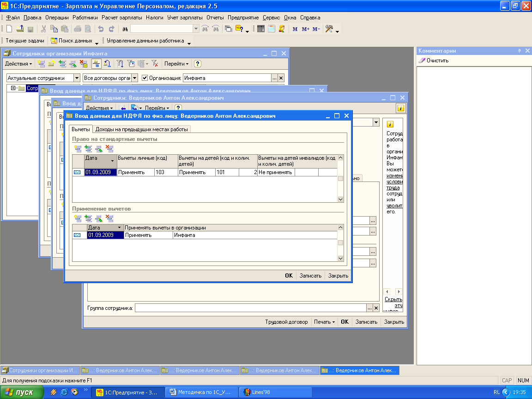Screen dimensions: 532x399
Task: Open the Расчет зарплаты menu
Action: (122, 18)
